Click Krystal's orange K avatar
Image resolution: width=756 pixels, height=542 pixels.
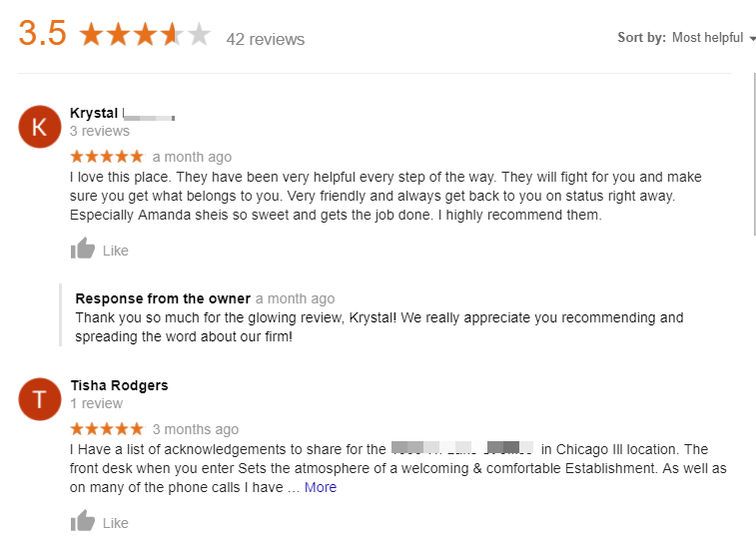coord(40,127)
